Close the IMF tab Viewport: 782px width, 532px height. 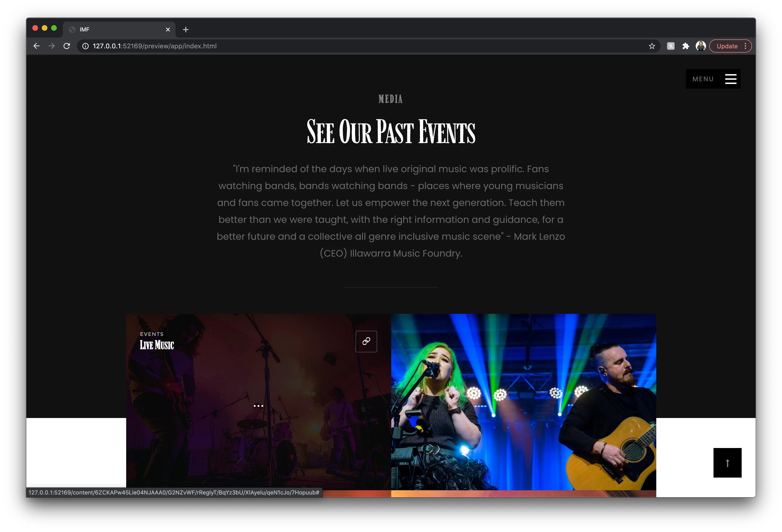(168, 30)
